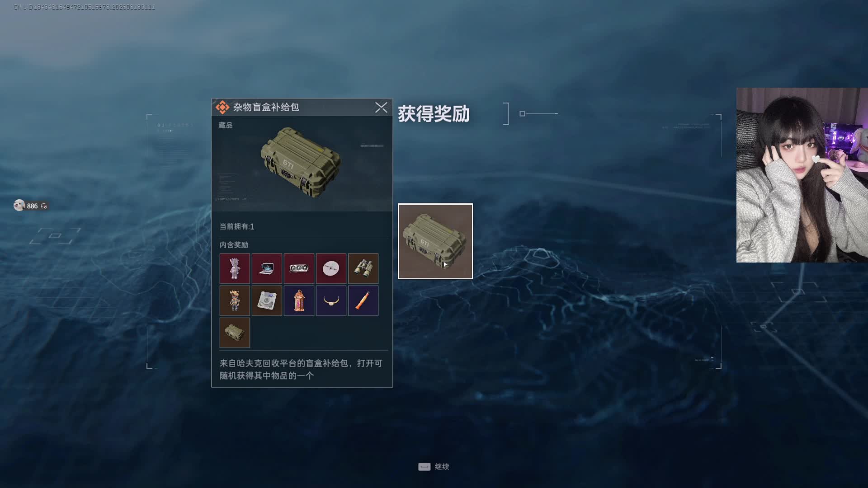The width and height of the screenshot is (868, 488).
Task: Click the pink plush doll reward icon
Action: point(235,268)
